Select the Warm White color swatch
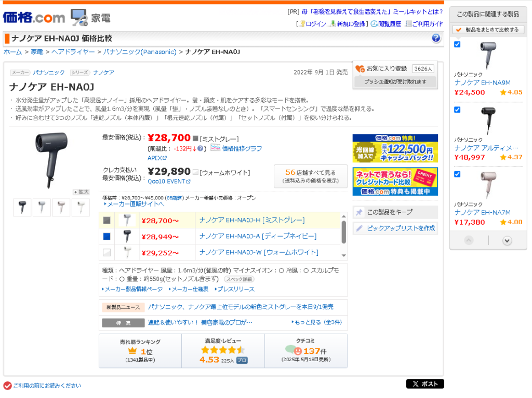Image resolution: width=532 pixels, height=398 pixels. click(107, 253)
